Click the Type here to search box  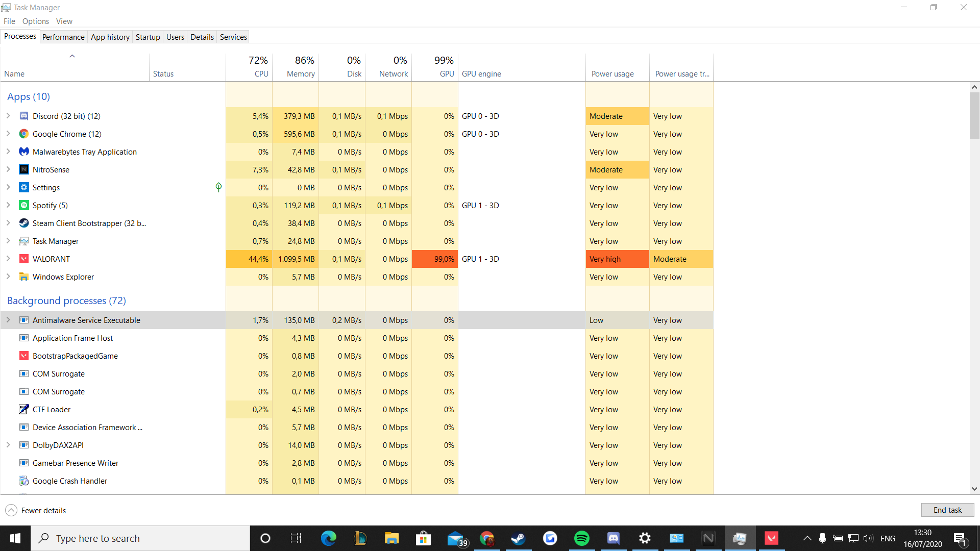coord(141,538)
